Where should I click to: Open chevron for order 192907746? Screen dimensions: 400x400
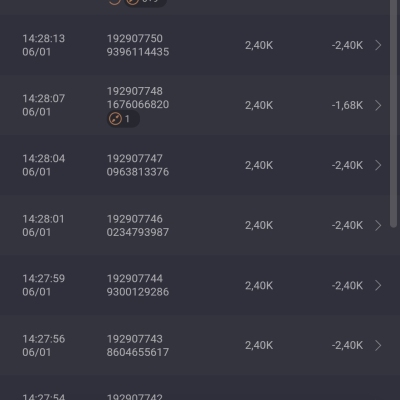378,225
